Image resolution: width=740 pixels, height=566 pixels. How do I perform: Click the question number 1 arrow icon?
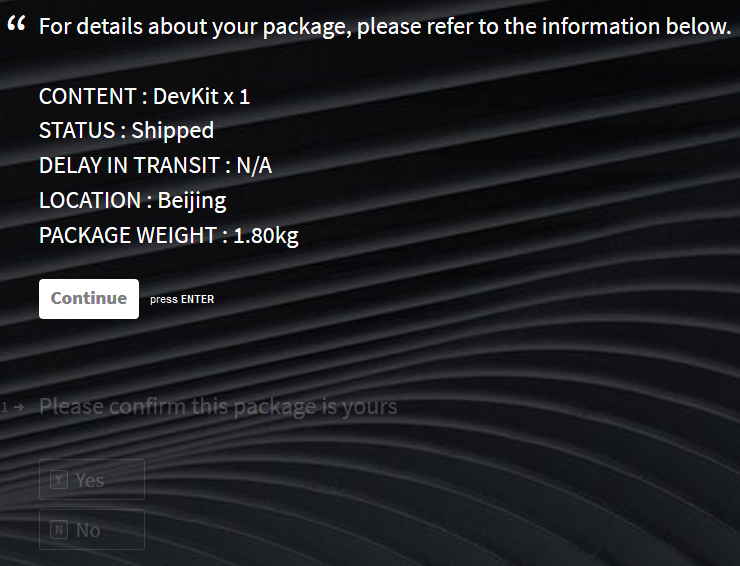coord(14,407)
